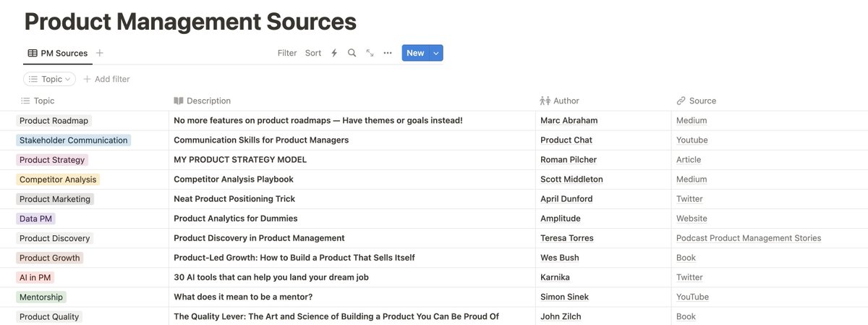Click the table icon of PM Sources
868x325 pixels.
33,53
